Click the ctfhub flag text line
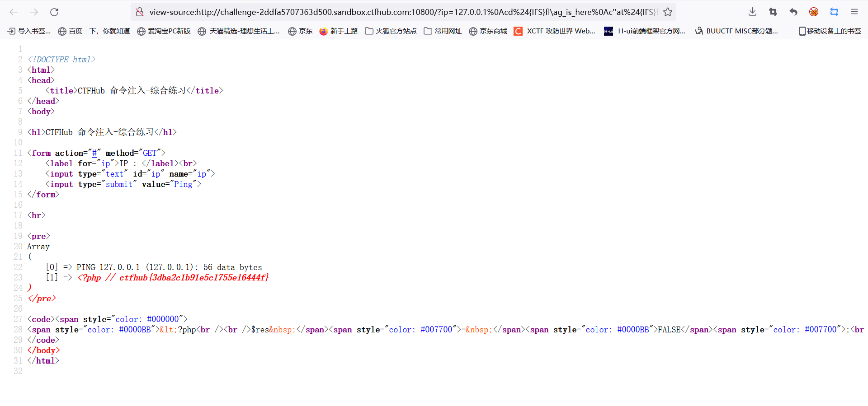 pos(173,278)
